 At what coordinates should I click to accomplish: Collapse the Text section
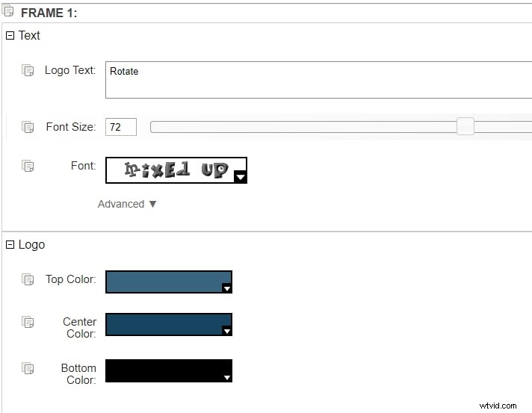click(x=10, y=35)
